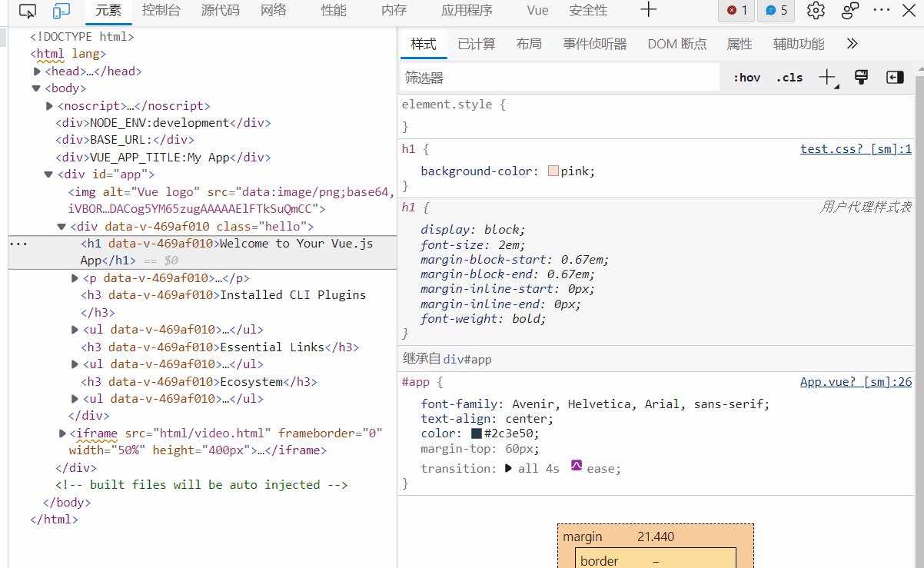The height and width of the screenshot is (568, 924).
Task: Select the 事件侦听器 pane tab
Action: (595, 44)
